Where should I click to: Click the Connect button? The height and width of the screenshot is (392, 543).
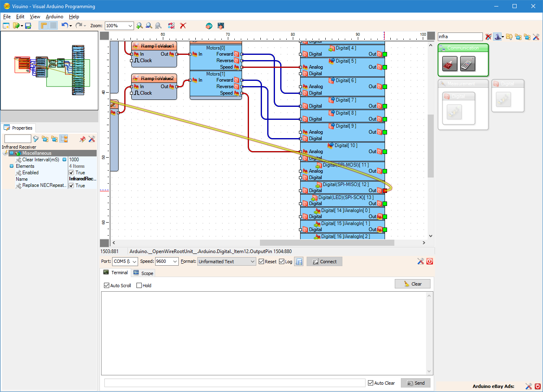point(325,262)
